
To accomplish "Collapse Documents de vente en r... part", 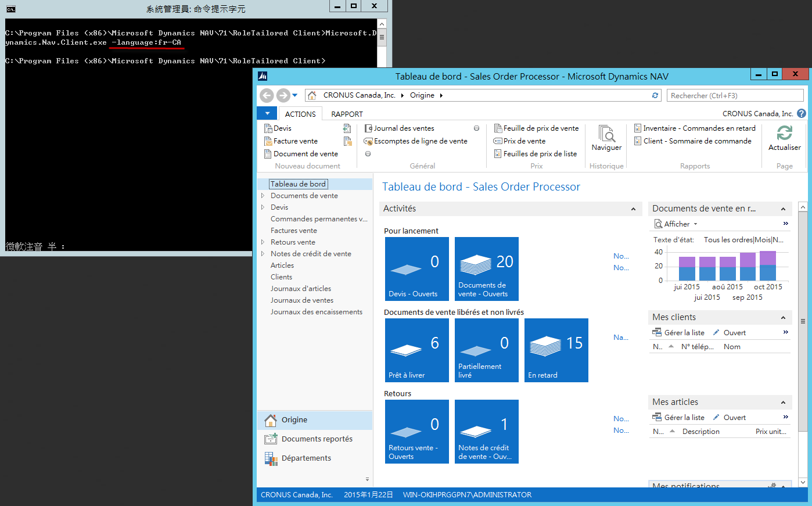I will (x=783, y=209).
